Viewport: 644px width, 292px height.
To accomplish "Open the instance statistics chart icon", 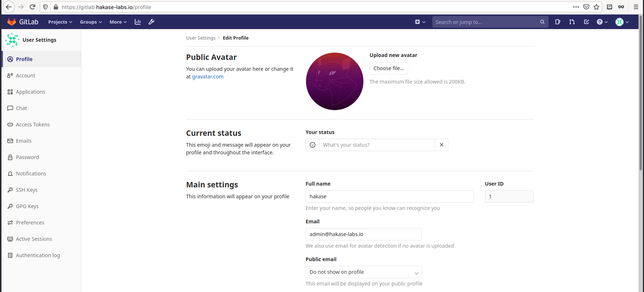I will (x=138, y=22).
